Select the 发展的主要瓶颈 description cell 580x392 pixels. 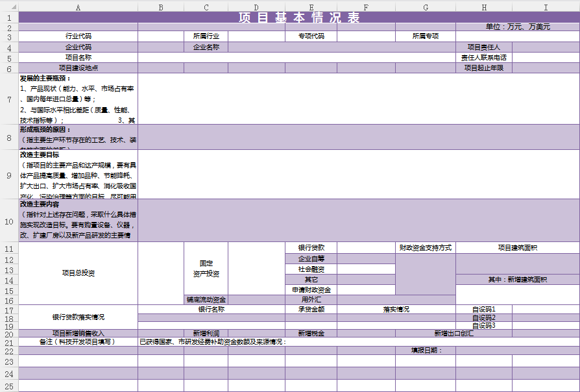coord(78,99)
